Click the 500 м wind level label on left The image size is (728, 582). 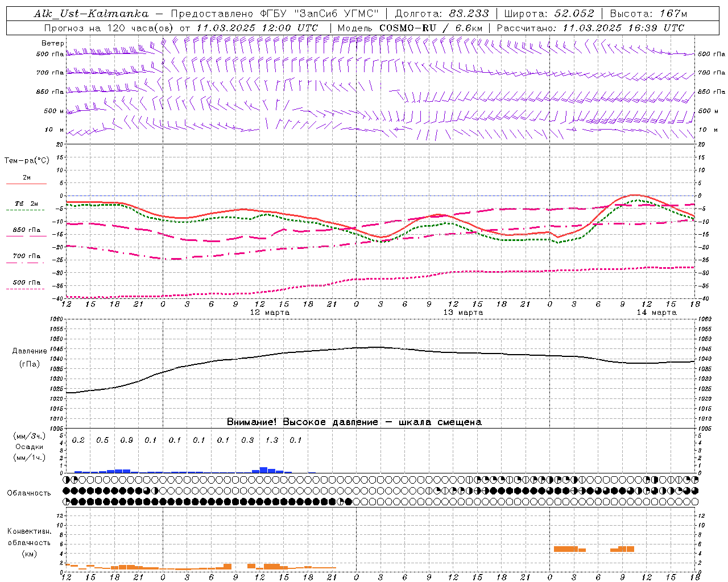54,111
